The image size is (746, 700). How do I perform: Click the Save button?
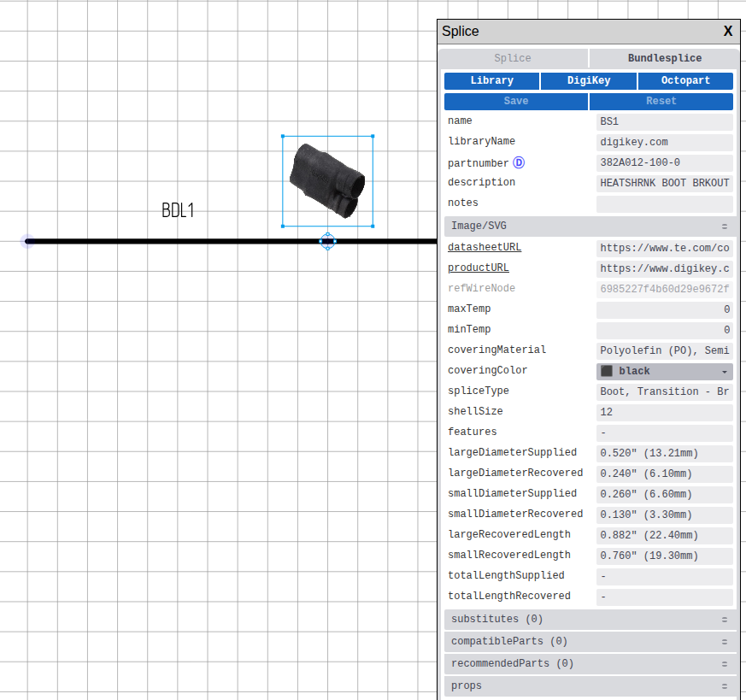coord(515,101)
